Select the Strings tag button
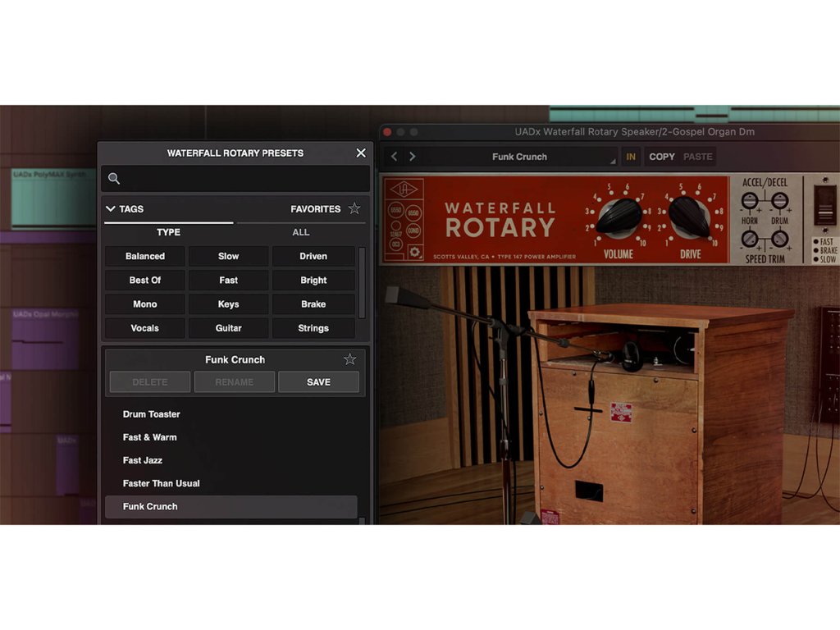The height and width of the screenshot is (630, 840). tap(313, 328)
